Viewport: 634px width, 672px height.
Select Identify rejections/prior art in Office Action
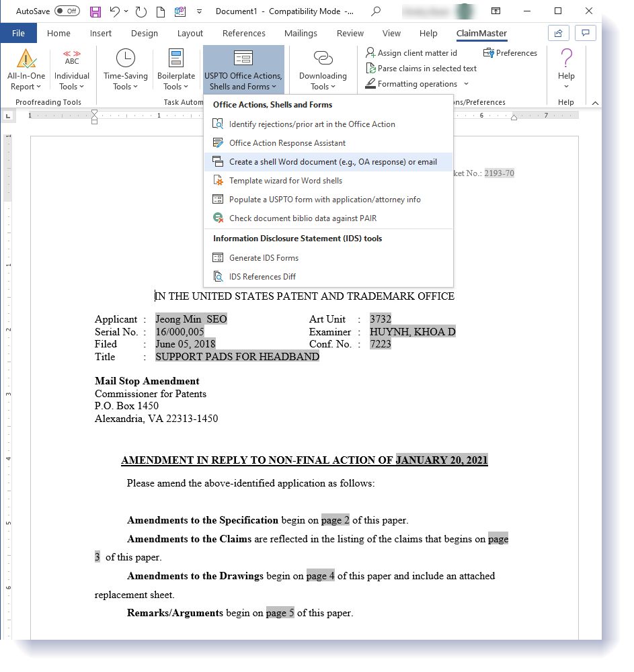coord(312,124)
